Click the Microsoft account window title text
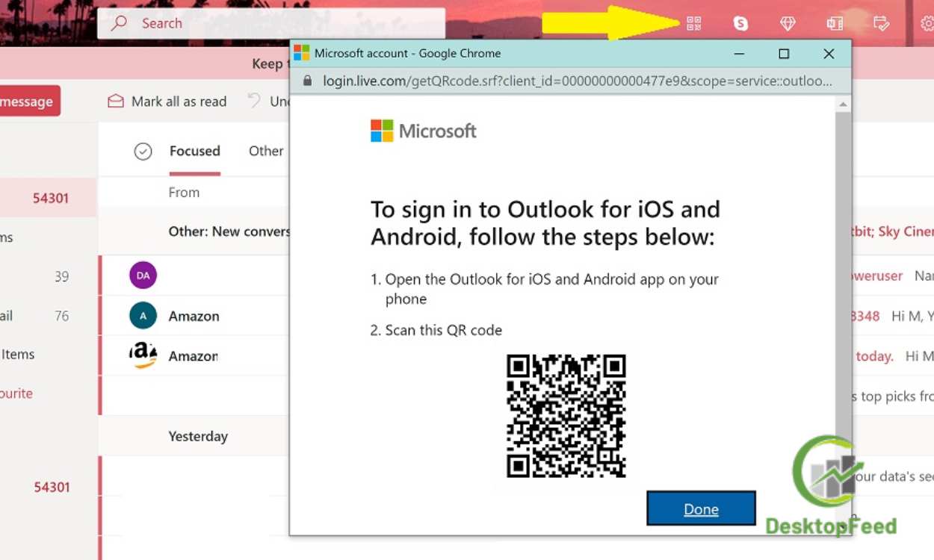The width and height of the screenshot is (934, 560). [407, 53]
